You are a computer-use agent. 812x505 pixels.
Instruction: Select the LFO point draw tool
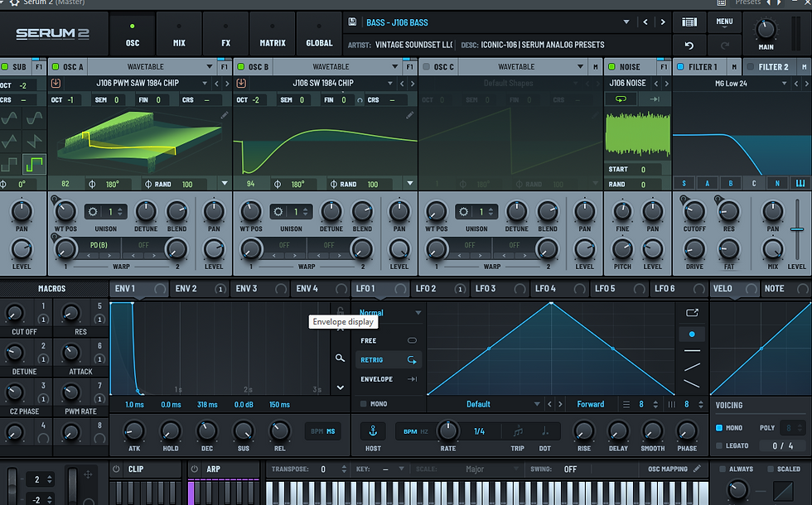tap(692, 334)
